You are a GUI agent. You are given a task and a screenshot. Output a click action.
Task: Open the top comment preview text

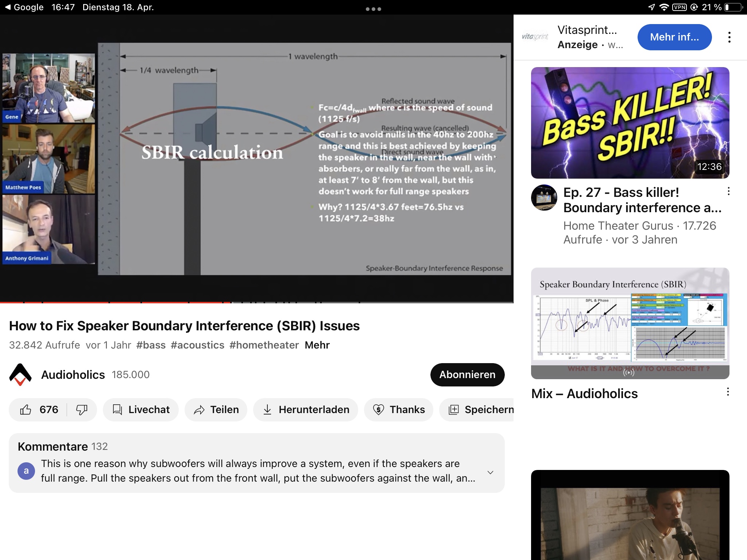(258, 471)
